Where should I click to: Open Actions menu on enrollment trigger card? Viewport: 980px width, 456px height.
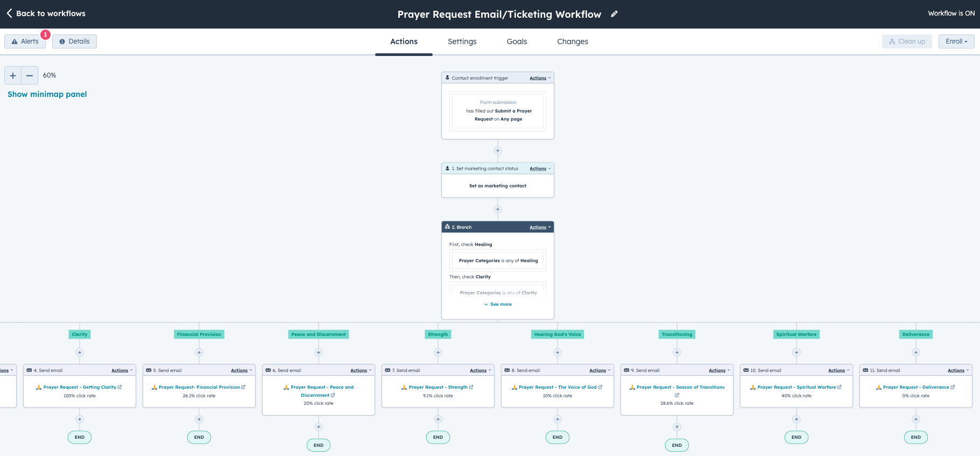540,78
